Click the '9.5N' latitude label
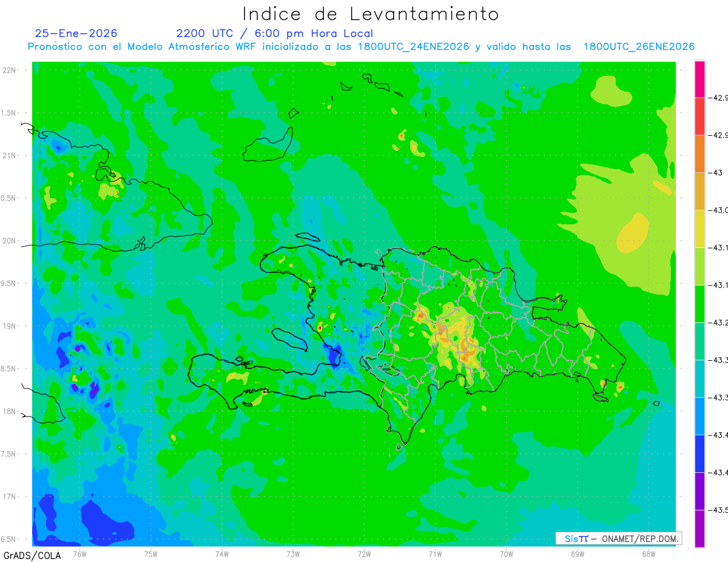Viewport: 728px width, 562px height. (8, 284)
